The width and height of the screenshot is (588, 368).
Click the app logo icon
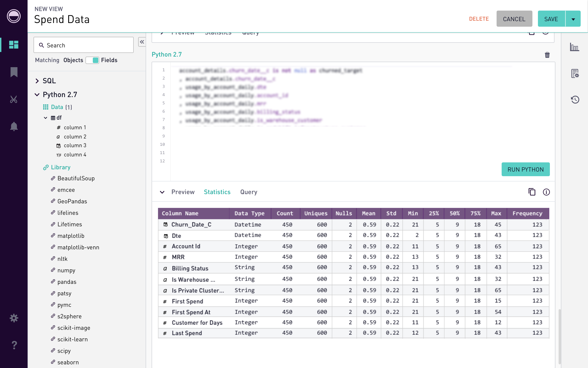(14, 16)
